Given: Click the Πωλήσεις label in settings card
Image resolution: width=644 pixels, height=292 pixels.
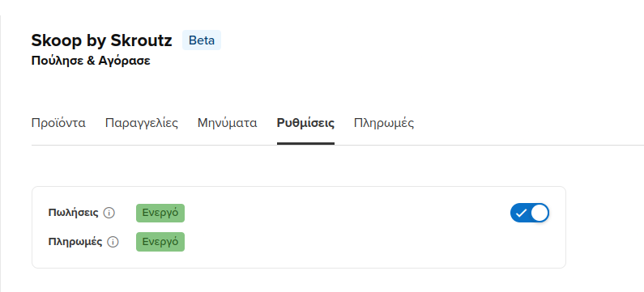Looking at the screenshot, I should tap(73, 213).
